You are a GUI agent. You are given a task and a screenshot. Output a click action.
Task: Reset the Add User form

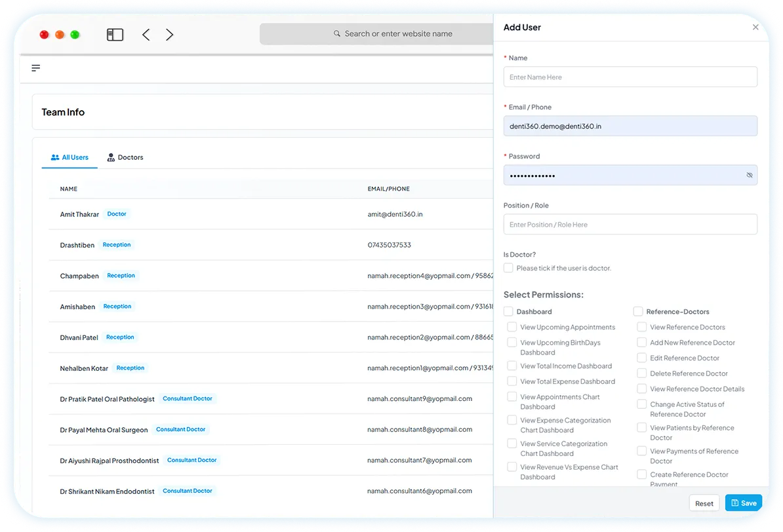coord(704,503)
